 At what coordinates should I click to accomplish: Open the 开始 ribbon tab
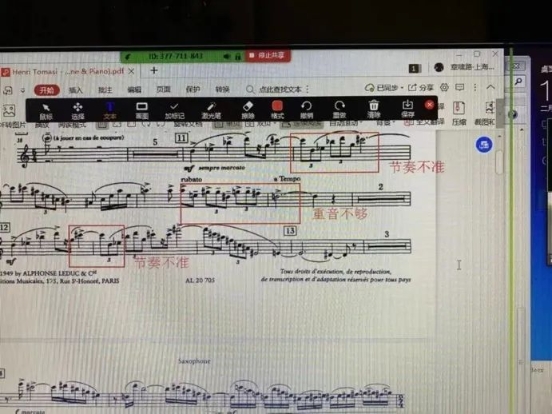click(x=47, y=90)
